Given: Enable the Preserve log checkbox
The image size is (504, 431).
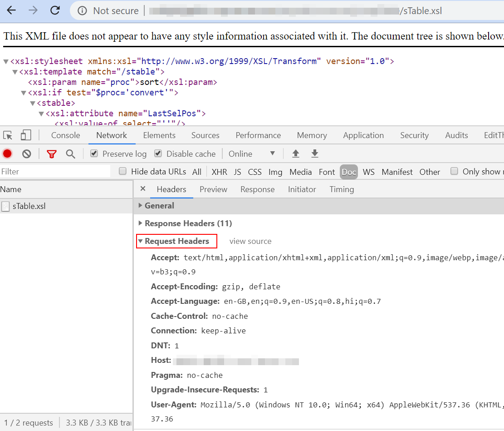Looking at the screenshot, I should [93, 153].
